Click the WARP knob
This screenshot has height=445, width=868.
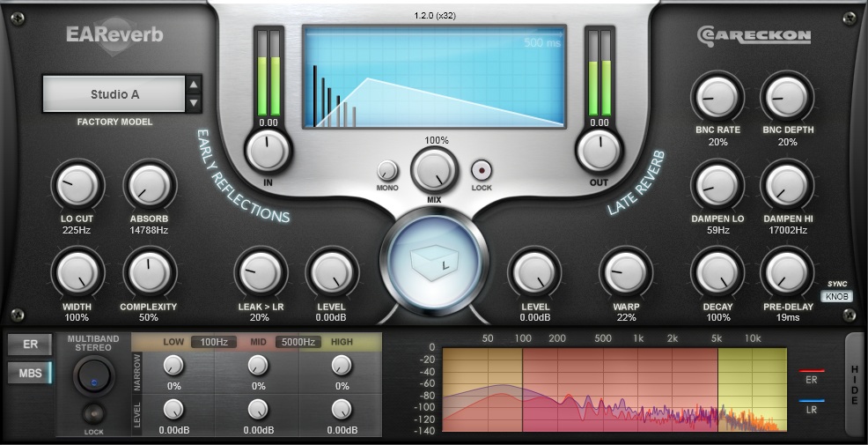(626, 272)
